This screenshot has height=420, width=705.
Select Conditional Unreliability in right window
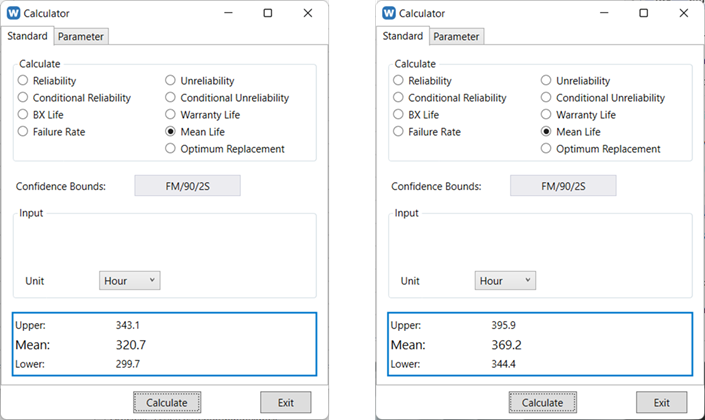tap(547, 98)
